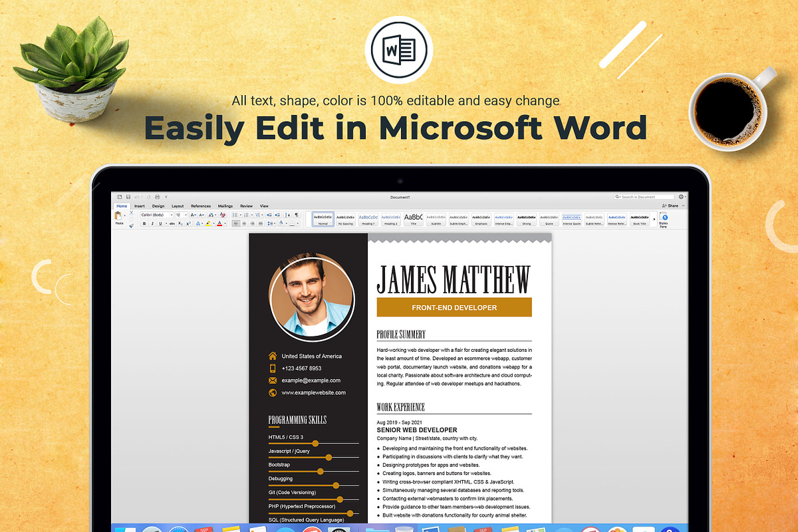The image size is (798, 532).
Task: Open the Styles Pane icon
Action: coord(663,220)
